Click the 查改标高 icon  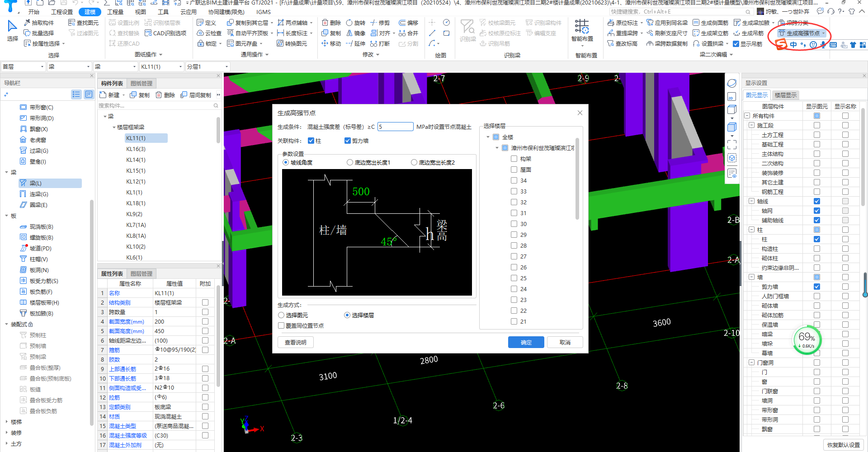tap(611, 43)
